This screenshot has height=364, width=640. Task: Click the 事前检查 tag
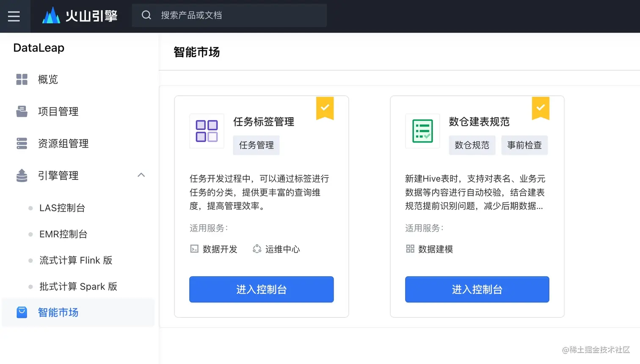[x=524, y=145]
